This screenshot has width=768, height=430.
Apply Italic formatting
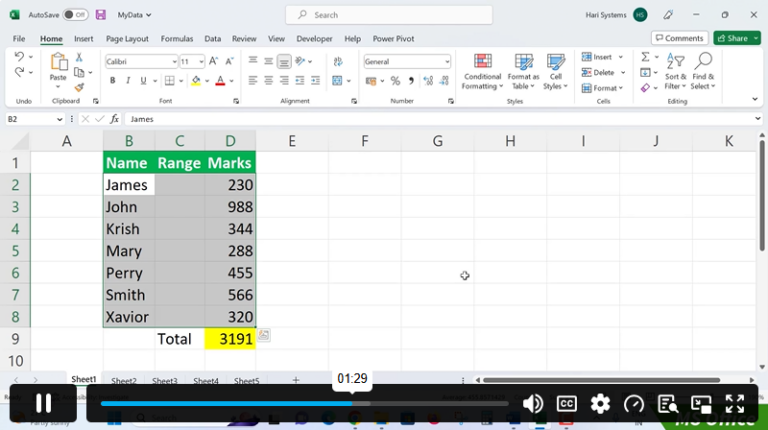tap(128, 80)
